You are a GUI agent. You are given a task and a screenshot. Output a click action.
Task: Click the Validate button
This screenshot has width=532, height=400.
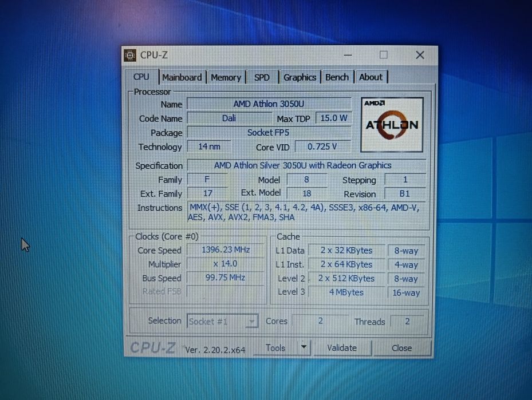pos(342,348)
